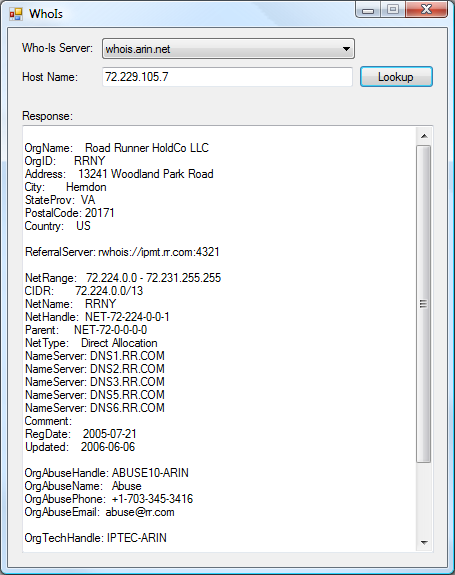Click the WhoIs application icon in title bar

click(16, 14)
